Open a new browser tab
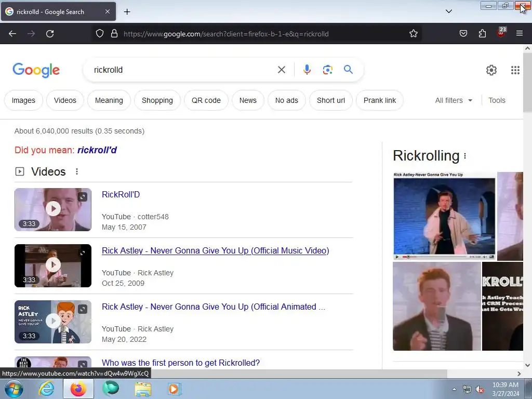The height and width of the screenshot is (399, 532). [127, 12]
